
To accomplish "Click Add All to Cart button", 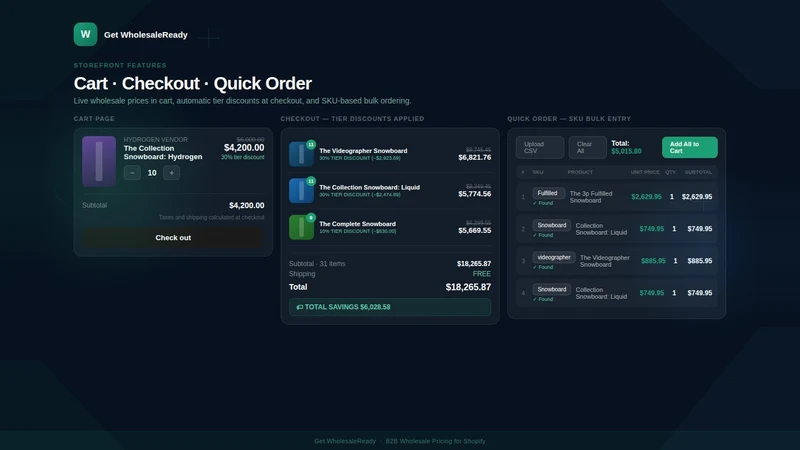I will [689, 147].
